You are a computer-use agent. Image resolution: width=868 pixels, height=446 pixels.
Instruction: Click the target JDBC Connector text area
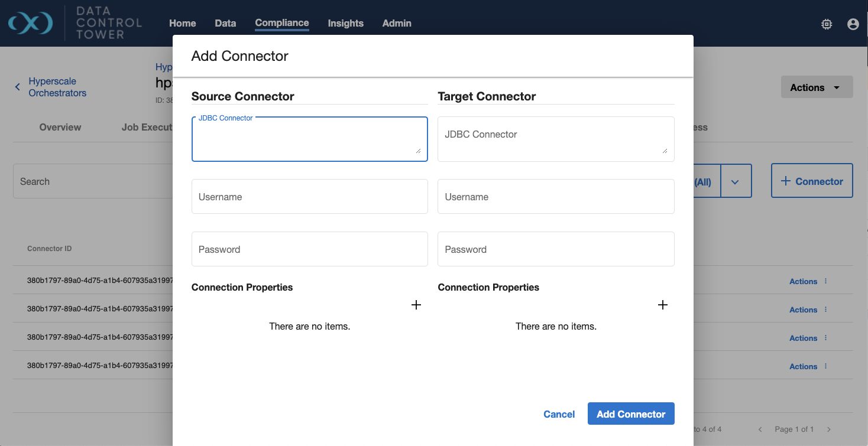(555, 139)
